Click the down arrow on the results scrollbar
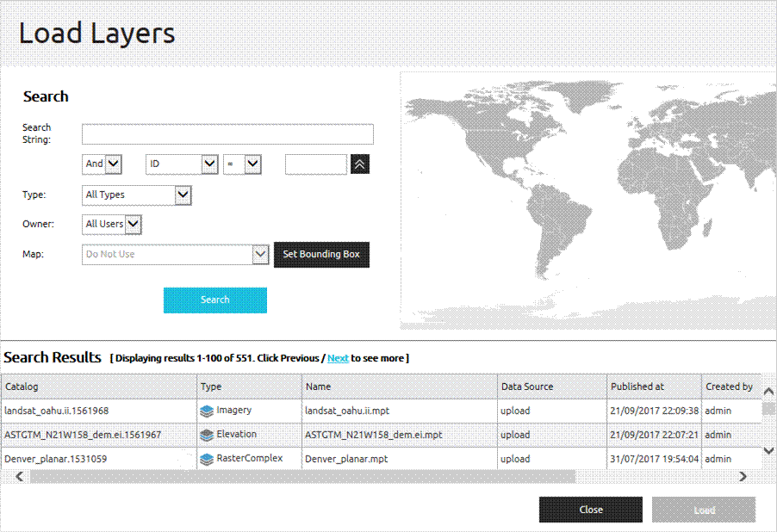 768,451
